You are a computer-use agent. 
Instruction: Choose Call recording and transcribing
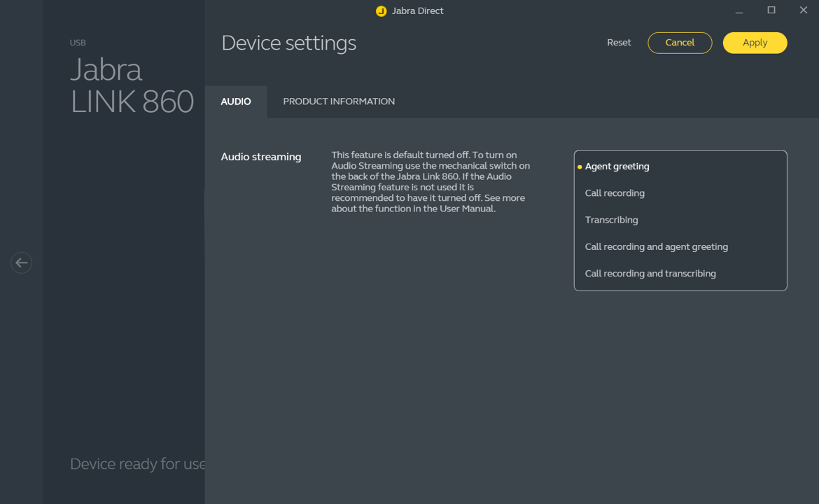650,274
